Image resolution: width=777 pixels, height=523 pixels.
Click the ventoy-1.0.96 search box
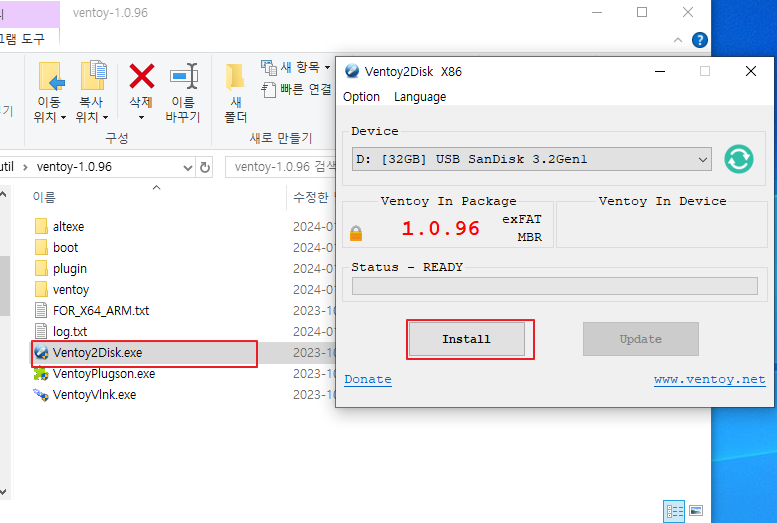[x=281, y=167]
